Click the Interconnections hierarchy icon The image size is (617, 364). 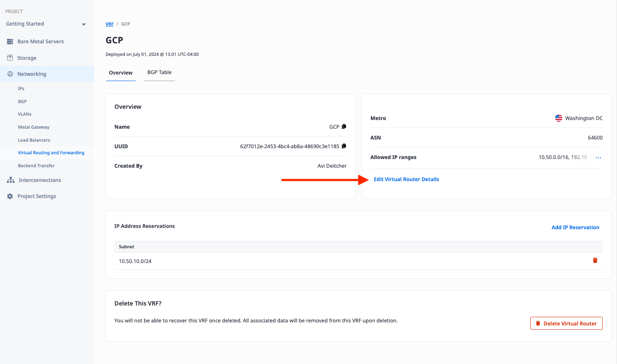point(10,180)
